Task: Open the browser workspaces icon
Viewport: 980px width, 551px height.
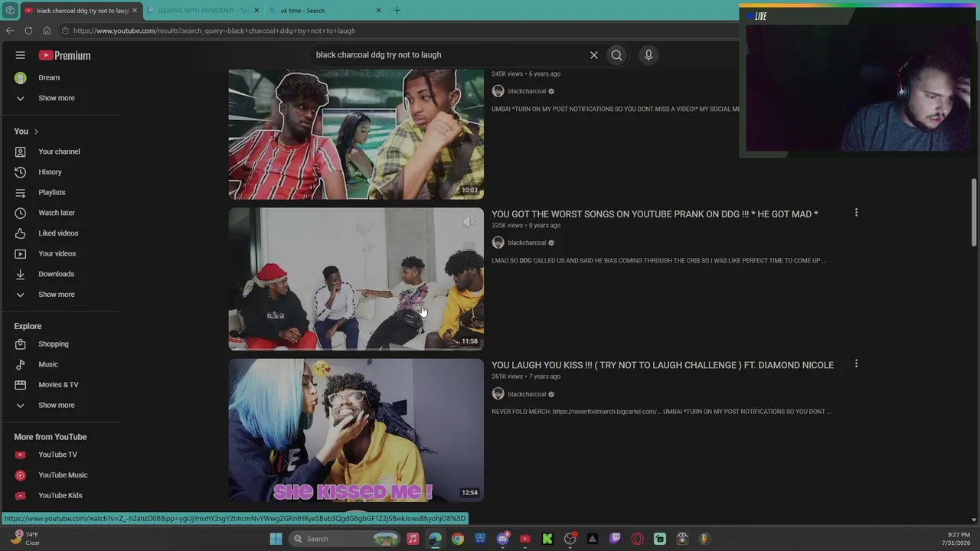Action: (x=10, y=11)
